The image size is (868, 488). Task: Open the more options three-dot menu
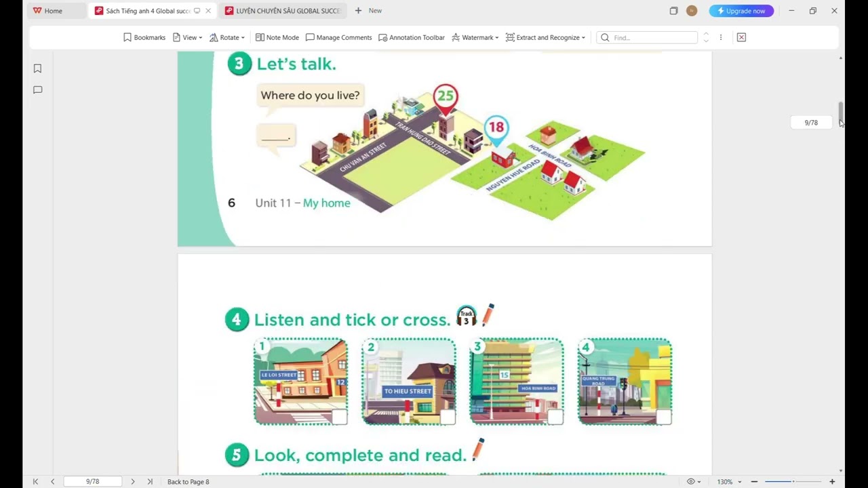coord(721,38)
